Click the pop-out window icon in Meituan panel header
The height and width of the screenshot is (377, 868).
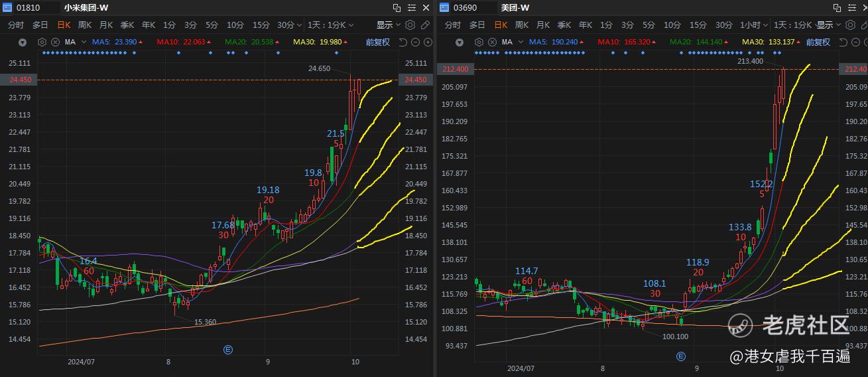[x=837, y=8]
